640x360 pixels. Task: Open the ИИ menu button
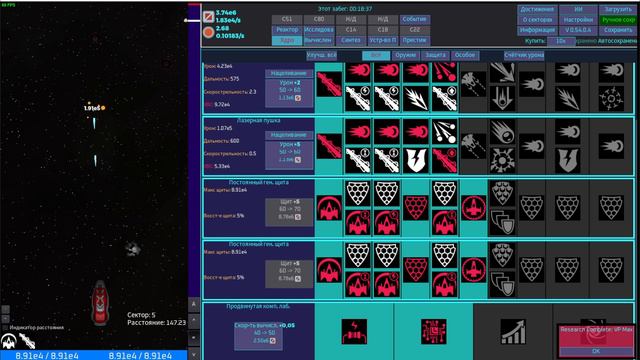tap(578, 9)
